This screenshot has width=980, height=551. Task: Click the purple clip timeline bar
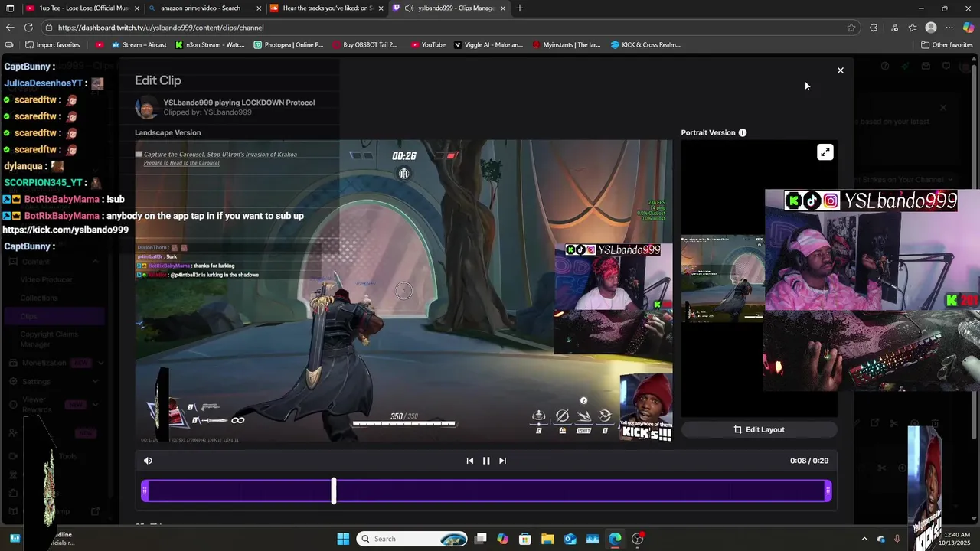[486, 491]
